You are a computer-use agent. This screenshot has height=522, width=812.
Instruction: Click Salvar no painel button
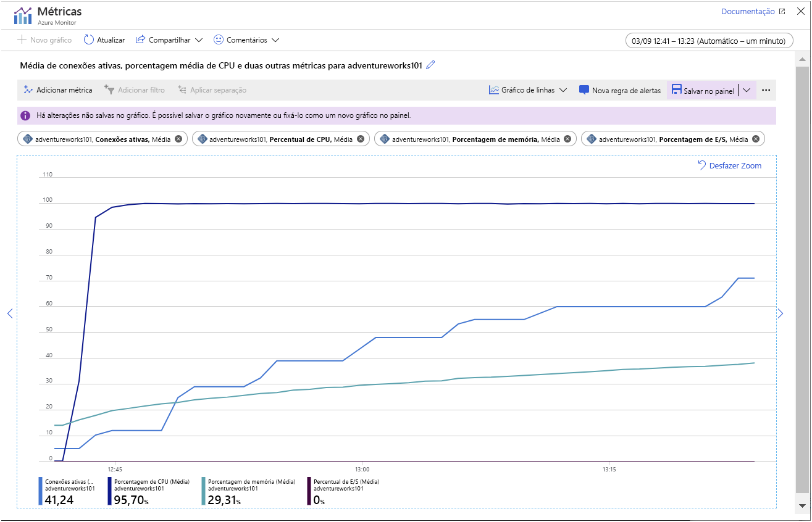coord(703,90)
